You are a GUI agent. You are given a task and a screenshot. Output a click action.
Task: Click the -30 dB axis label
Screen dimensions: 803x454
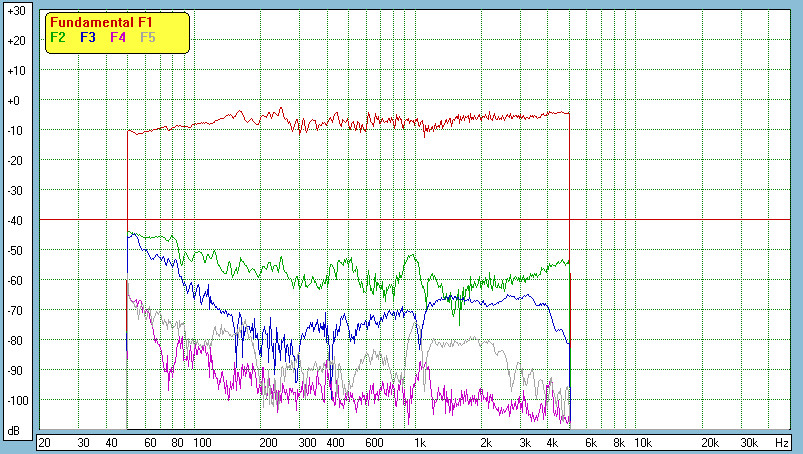click(15, 190)
